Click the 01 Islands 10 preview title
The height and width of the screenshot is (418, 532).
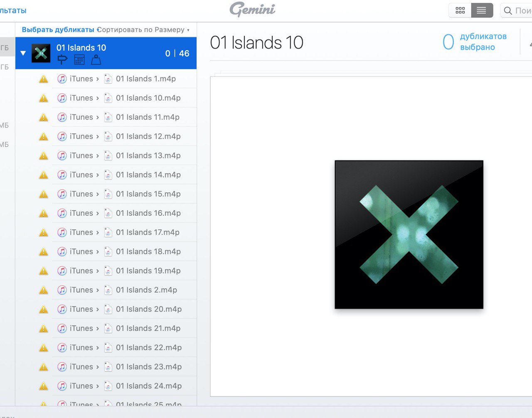[x=257, y=42]
